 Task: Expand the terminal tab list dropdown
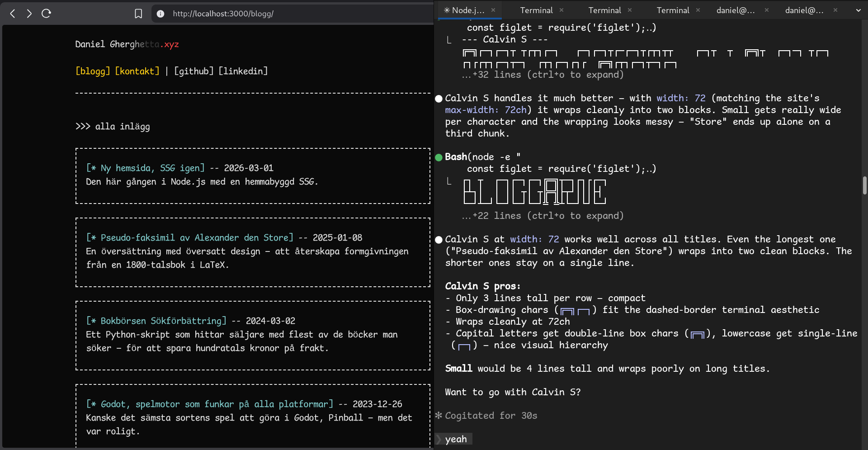[x=858, y=10]
